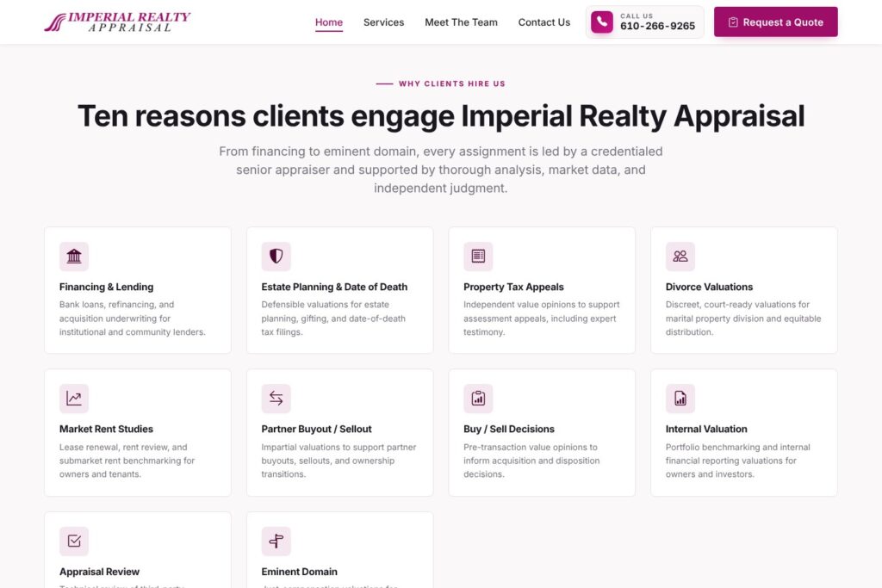Screen dimensions: 882x588
Task: Click the 'Ten reasons clients engage' heading
Action: pos(441,116)
